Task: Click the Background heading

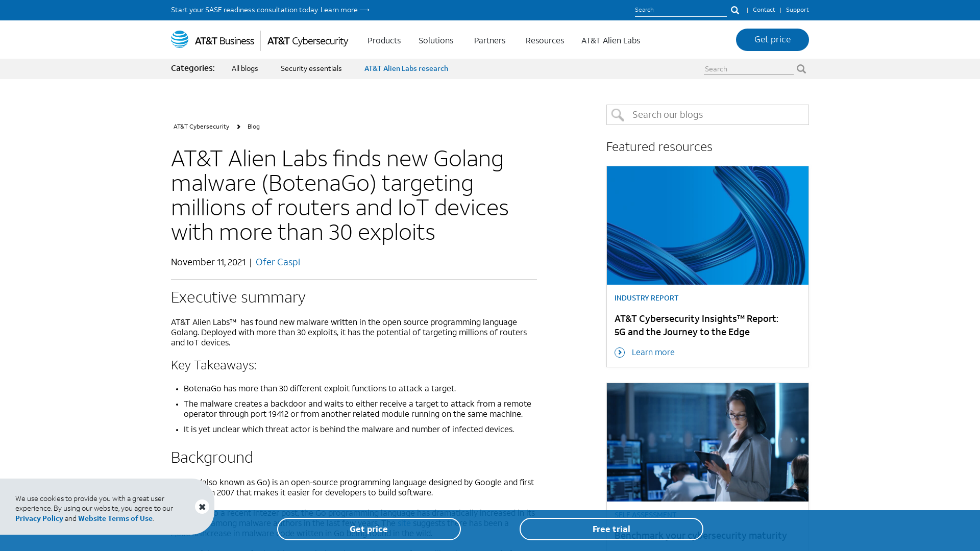Action: (212, 458)
